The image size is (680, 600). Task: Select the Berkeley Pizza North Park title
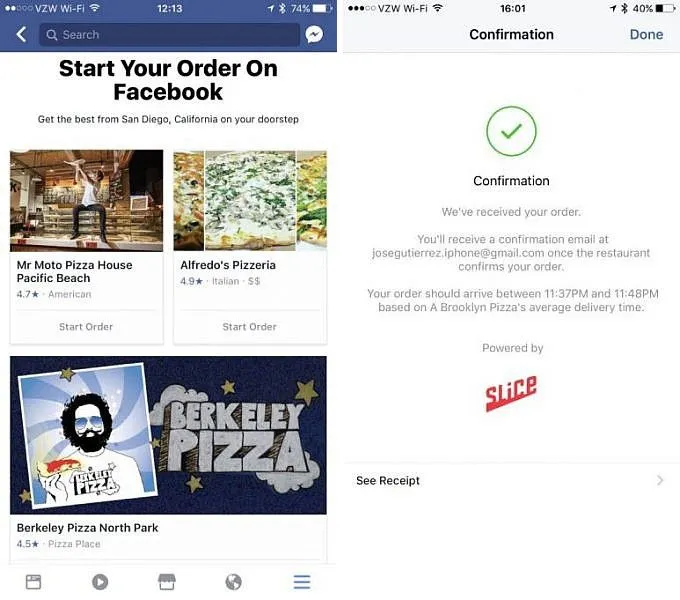click(88, 528)
